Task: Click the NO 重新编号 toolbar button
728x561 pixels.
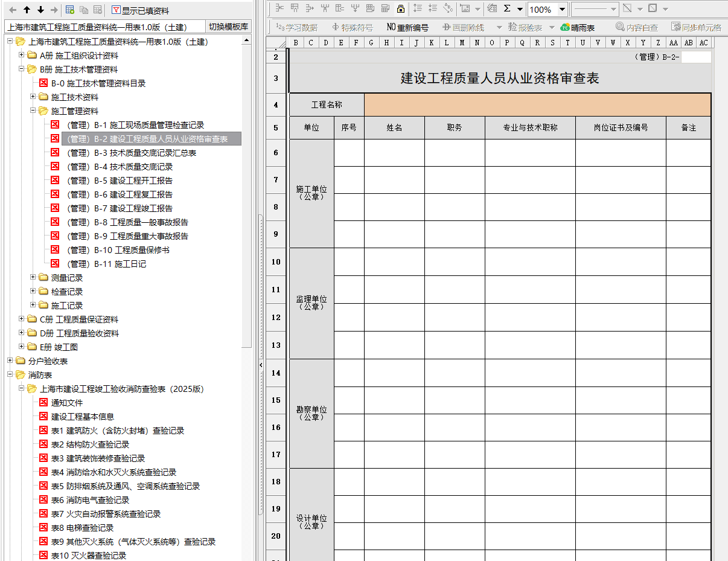Action: point(407,27)
